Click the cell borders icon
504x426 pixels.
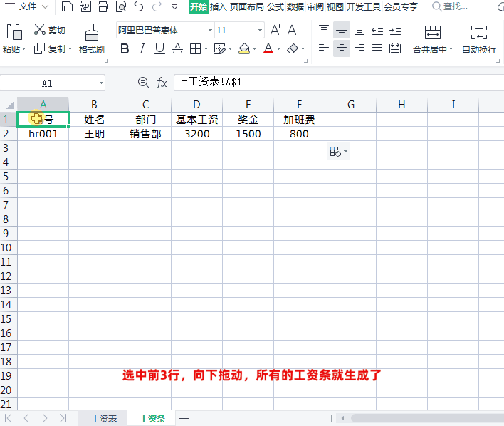195,49
